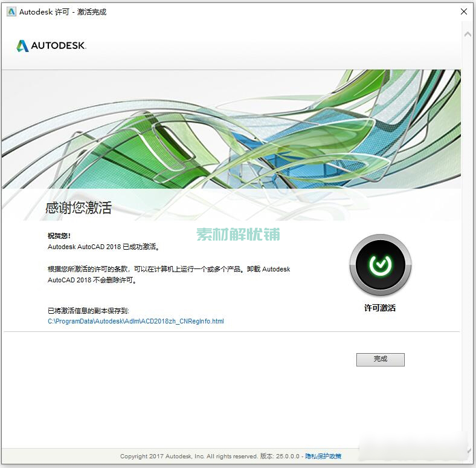Click the 完成 button to finish activation
Screen dimensions: 476x468
(x=380, y=360)
